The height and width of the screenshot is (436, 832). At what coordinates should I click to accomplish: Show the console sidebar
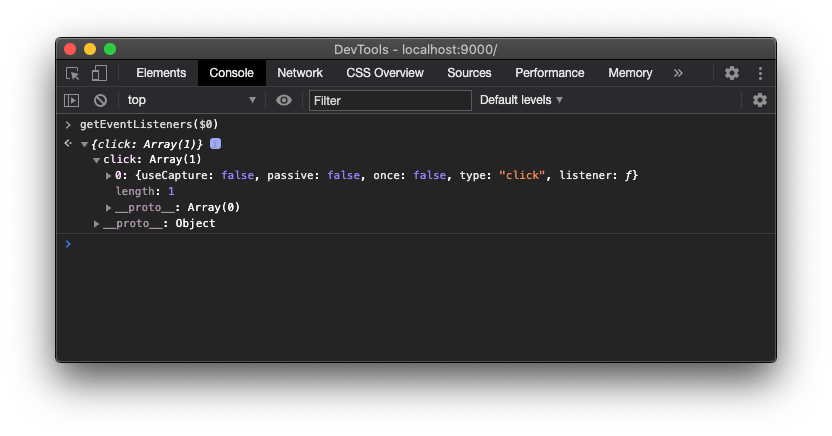[71, 100]
